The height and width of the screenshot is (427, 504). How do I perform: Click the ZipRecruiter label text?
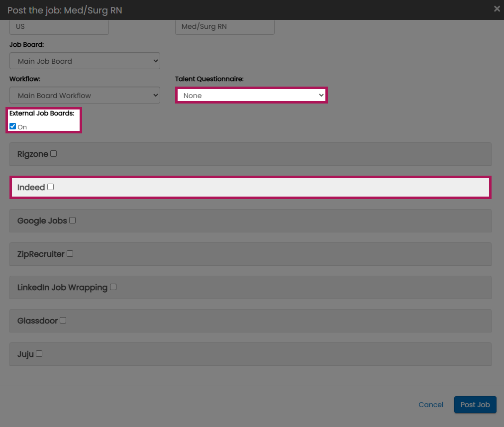41,254
